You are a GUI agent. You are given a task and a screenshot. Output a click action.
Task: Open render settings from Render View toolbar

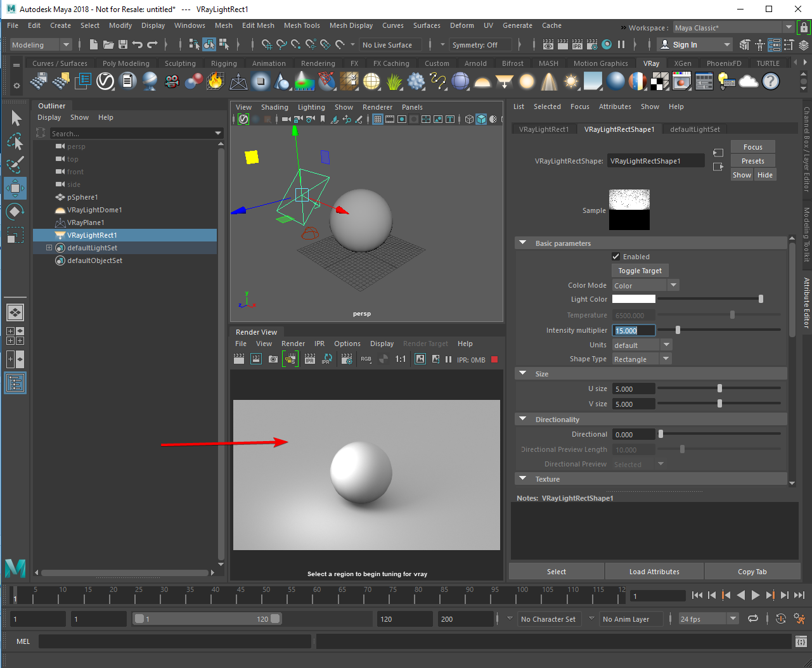click(347, 359)
